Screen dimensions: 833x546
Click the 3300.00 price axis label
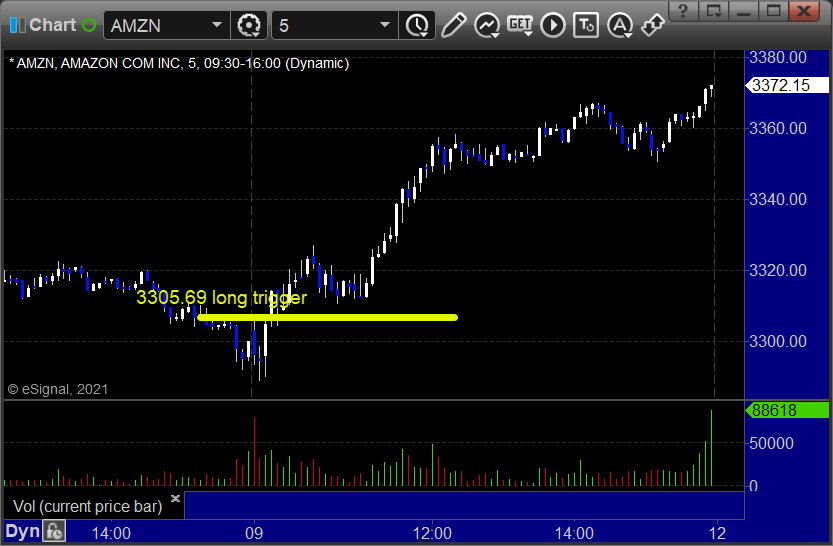(778, 341)
